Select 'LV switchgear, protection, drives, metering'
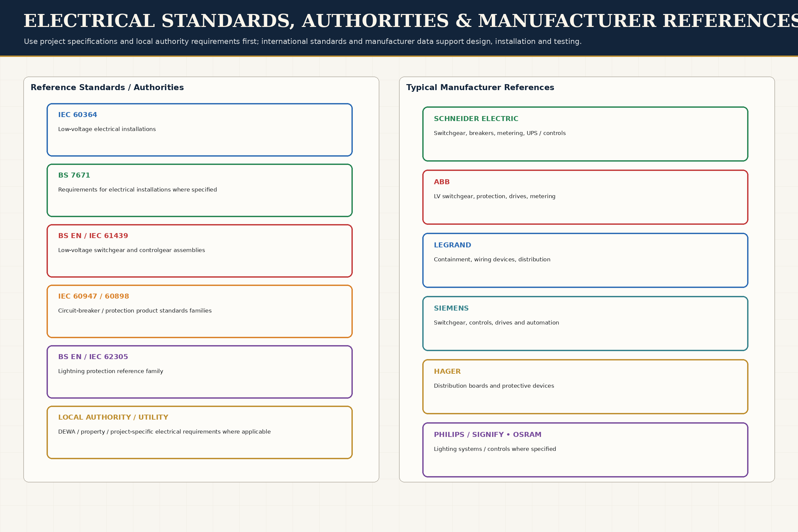The image size is (798, 532). (x=494, y=197)
